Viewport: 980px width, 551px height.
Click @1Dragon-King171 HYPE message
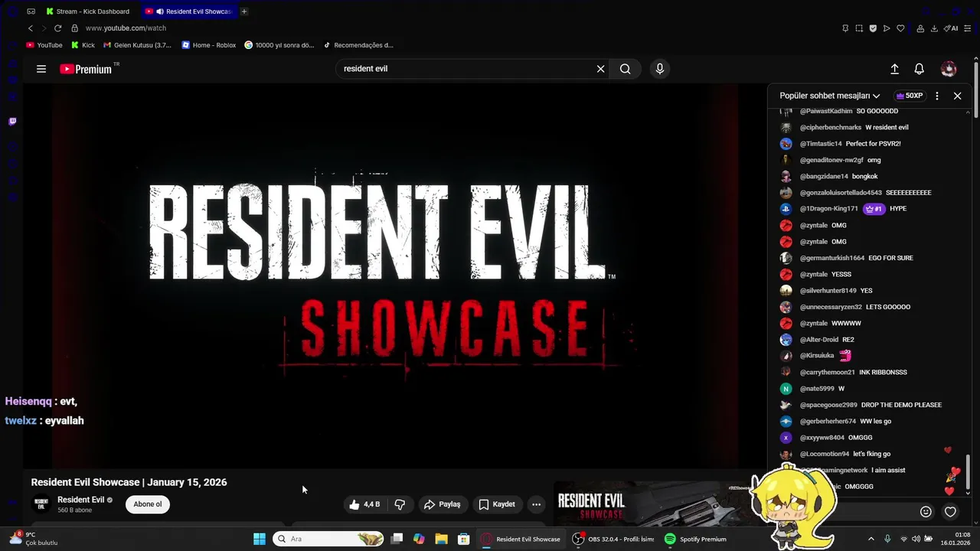point(843,209)
